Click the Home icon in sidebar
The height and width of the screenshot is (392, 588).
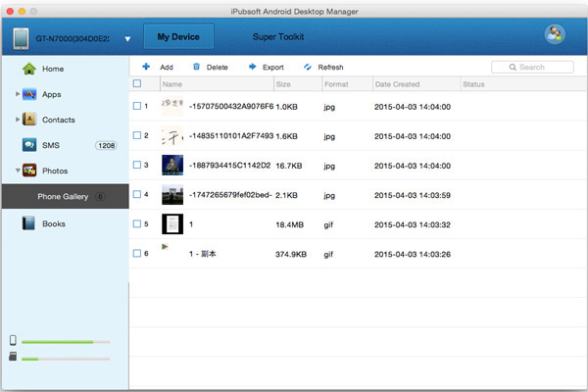point(29,69)
